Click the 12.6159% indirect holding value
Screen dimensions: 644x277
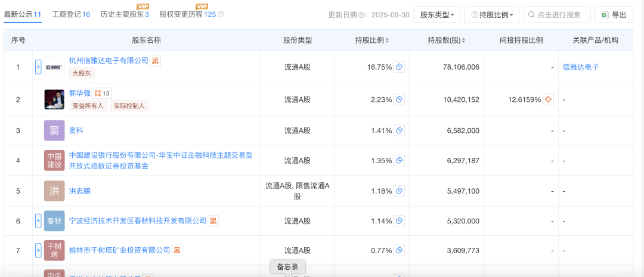524,99
